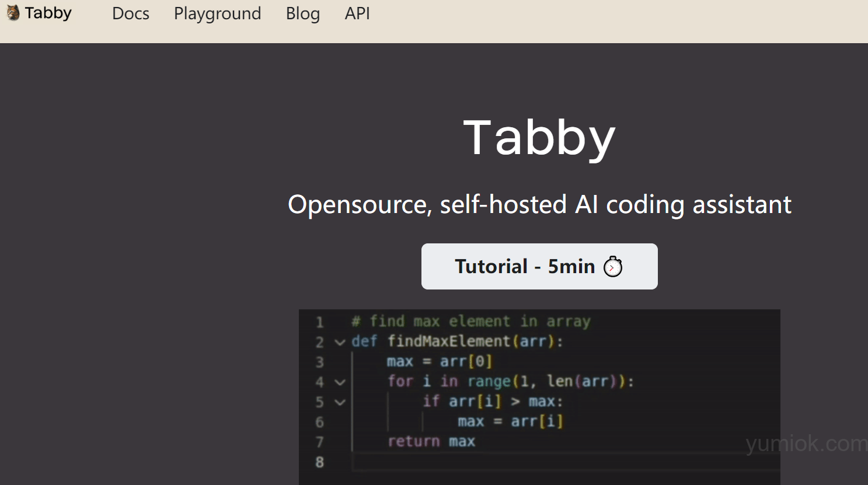Click the 'max = arr[0]' code line
Viewport: 868px width, 485px height.
point(440,362)
